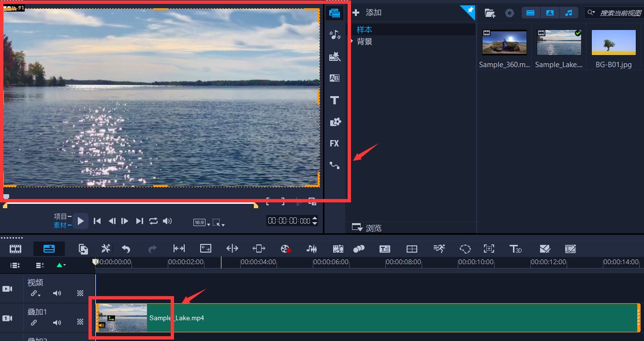Click the timecode stepper arrows
This screenshot has width=644, height=341.
tap(315, 221)
